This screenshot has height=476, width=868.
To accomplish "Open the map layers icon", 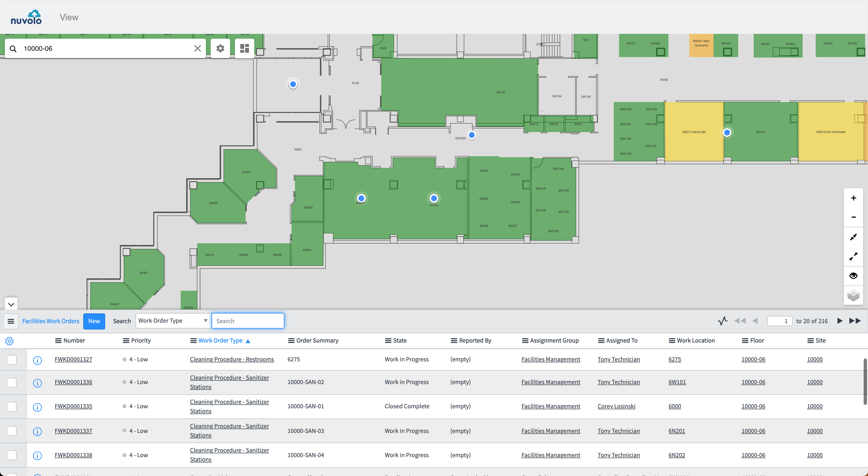I will 853,296.
